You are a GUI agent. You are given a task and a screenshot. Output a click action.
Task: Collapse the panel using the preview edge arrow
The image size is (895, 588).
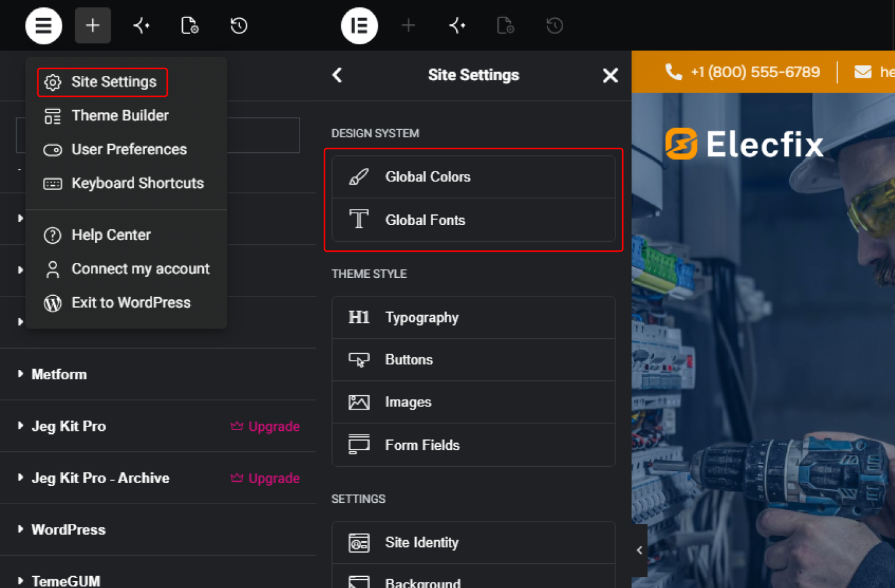point(640,550)
